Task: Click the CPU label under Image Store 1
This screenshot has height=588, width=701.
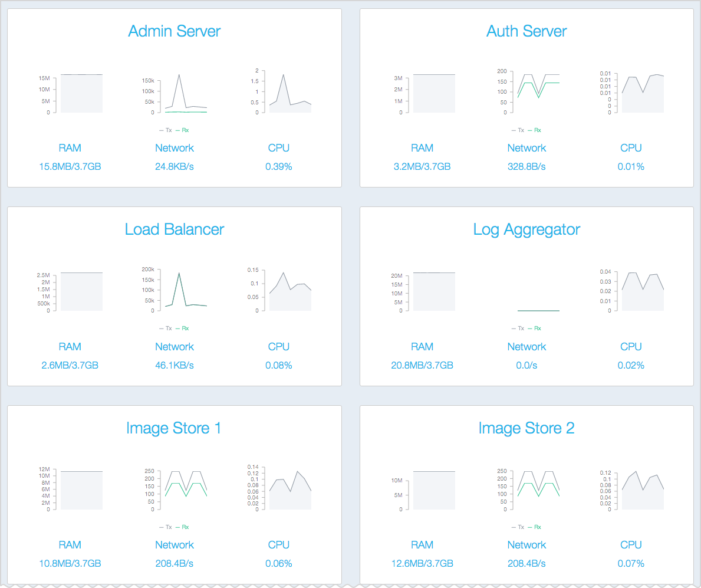Action: (x=279, y=545)
